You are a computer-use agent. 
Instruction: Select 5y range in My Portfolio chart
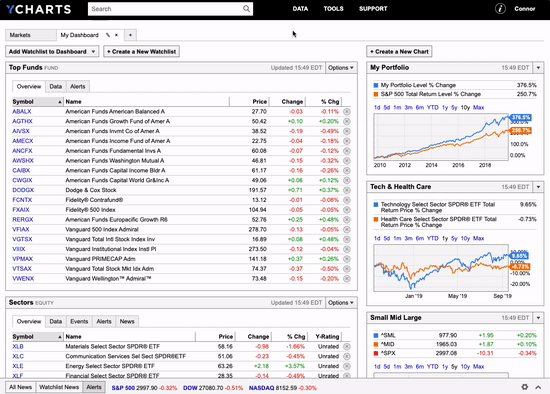click(x=454, y=108)
